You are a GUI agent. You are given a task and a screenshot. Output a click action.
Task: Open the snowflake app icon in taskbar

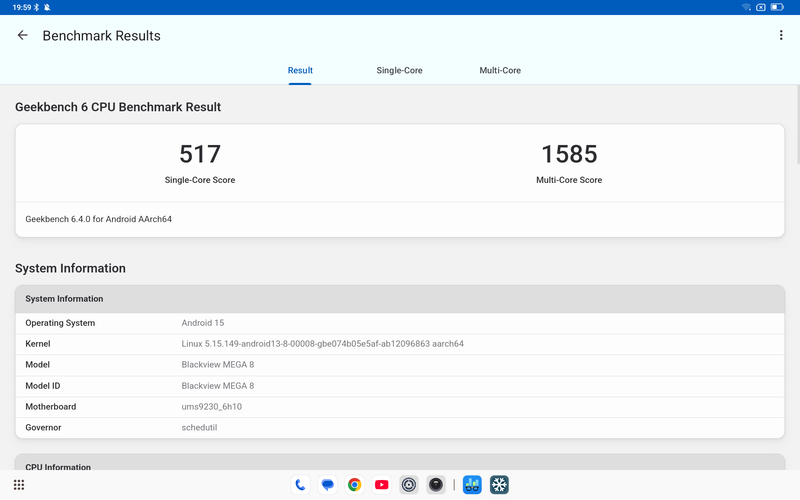coord(499,485)
